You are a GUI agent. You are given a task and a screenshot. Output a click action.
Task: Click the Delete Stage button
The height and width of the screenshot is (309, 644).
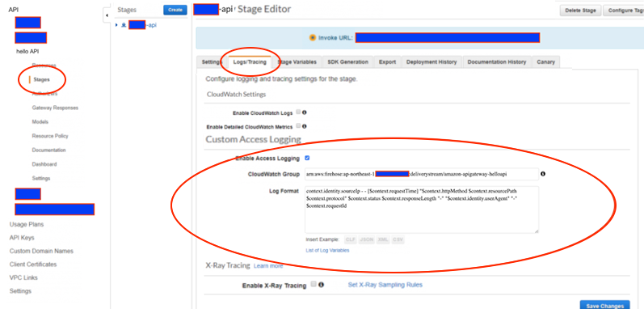[580, 11]
